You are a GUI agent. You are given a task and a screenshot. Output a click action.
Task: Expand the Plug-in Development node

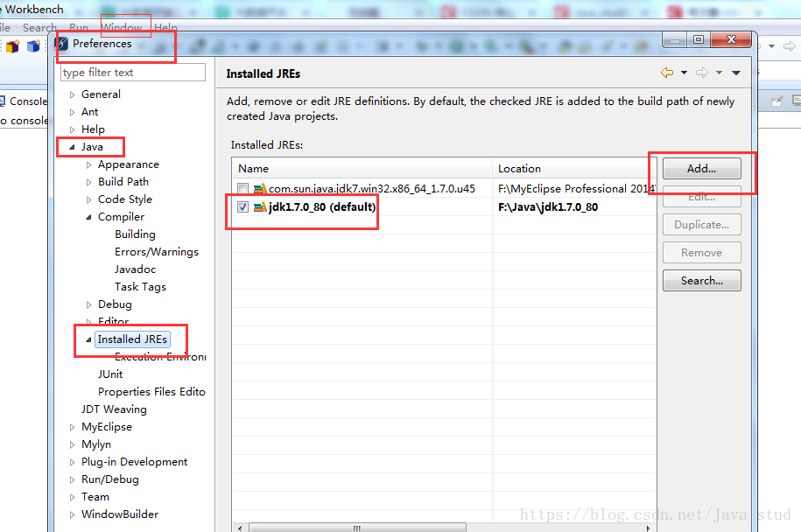[x=72, y=462]
